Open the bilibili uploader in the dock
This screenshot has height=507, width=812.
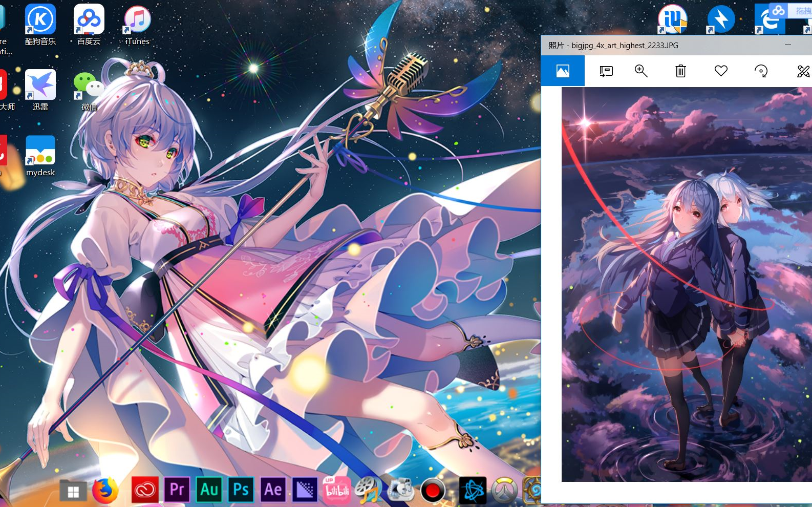[x=337, y=490]
